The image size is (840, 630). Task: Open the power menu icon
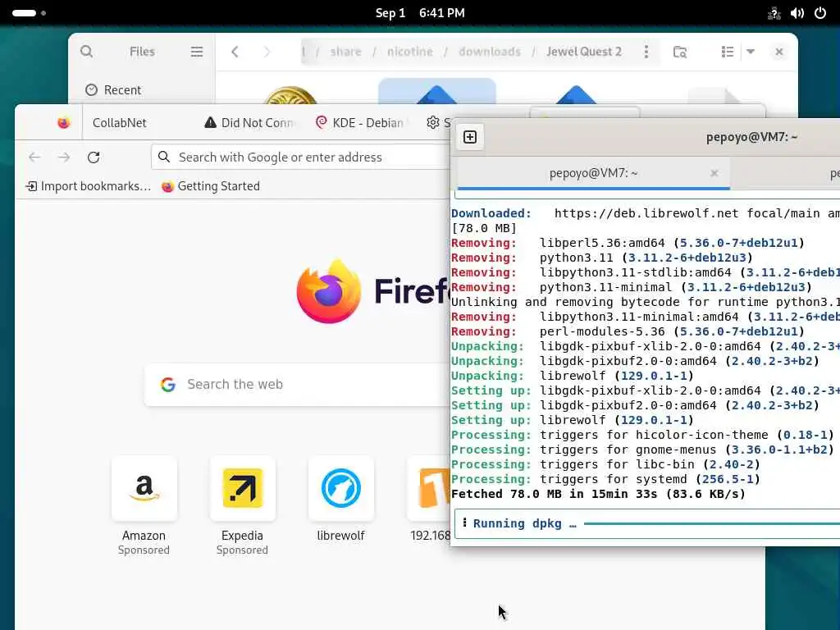click(x=820, y=13)
